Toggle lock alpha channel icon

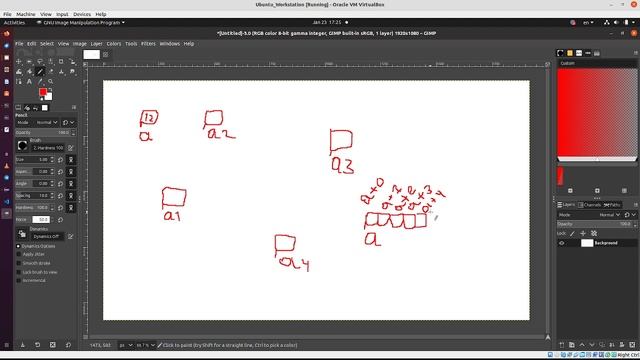tap(594, 233)
